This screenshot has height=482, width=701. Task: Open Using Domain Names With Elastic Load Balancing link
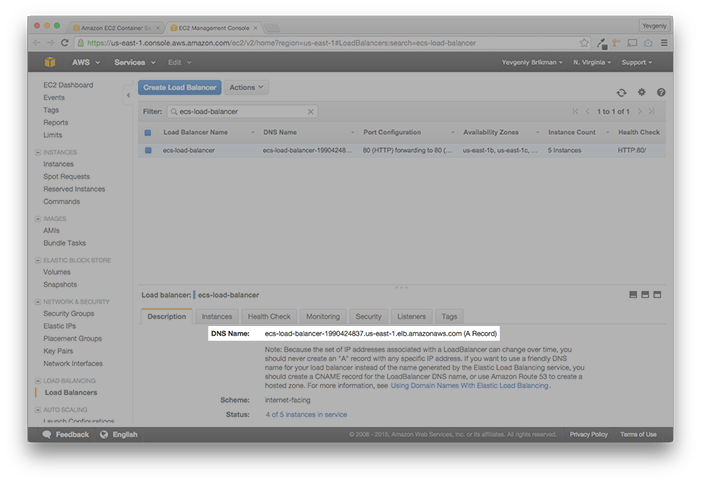[469, 385]
